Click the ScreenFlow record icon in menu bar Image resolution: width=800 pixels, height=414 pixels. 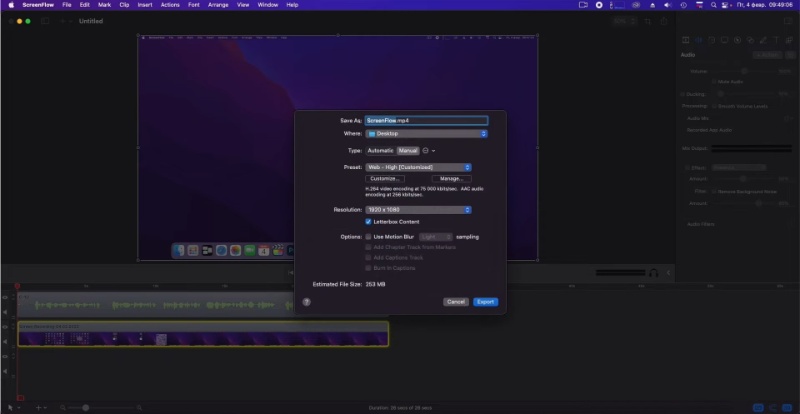point(599,5)
